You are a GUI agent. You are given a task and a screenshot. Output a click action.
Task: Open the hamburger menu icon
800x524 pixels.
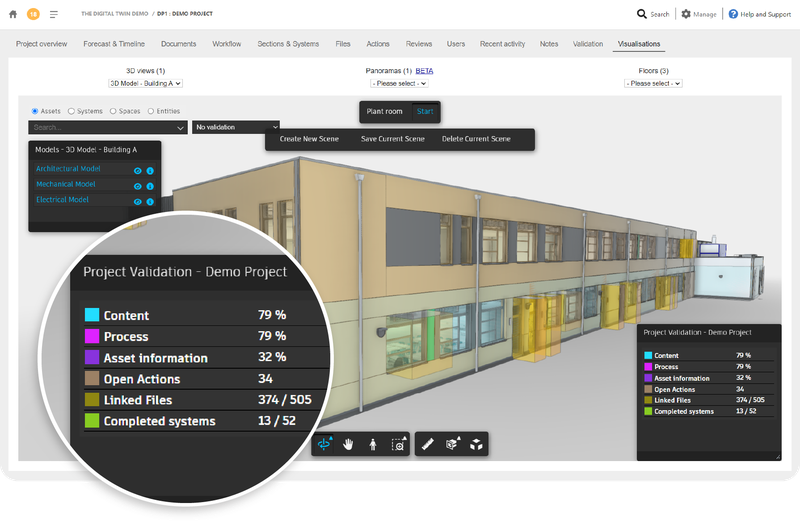[54, 14]
